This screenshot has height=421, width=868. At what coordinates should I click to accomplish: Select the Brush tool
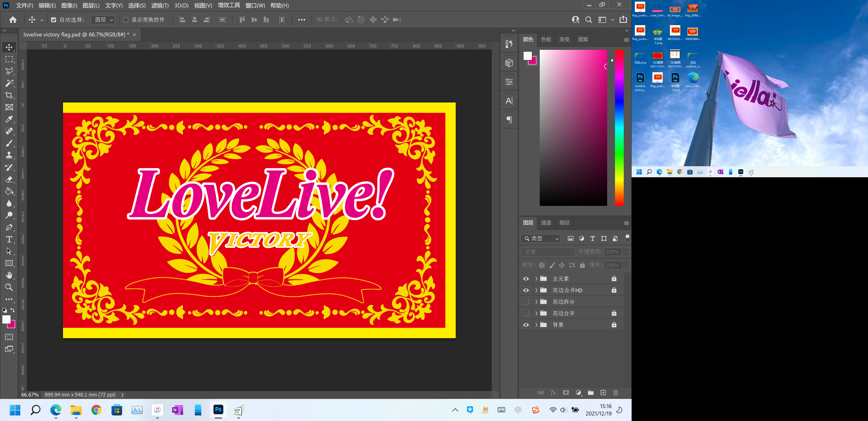pos(9,143)
